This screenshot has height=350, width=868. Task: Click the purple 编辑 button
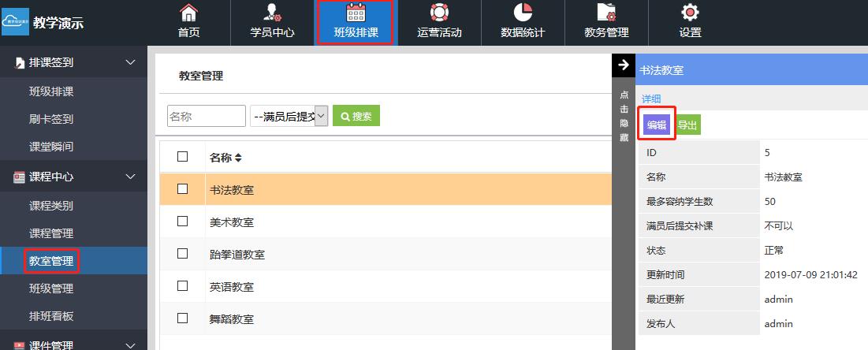[x=656, y=125]
